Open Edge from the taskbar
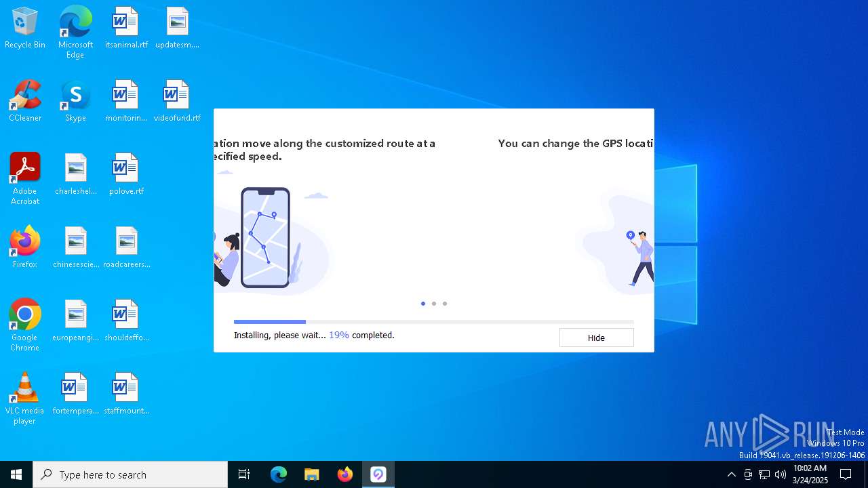Viewport: 868px width, 488px height. [279, 474]
